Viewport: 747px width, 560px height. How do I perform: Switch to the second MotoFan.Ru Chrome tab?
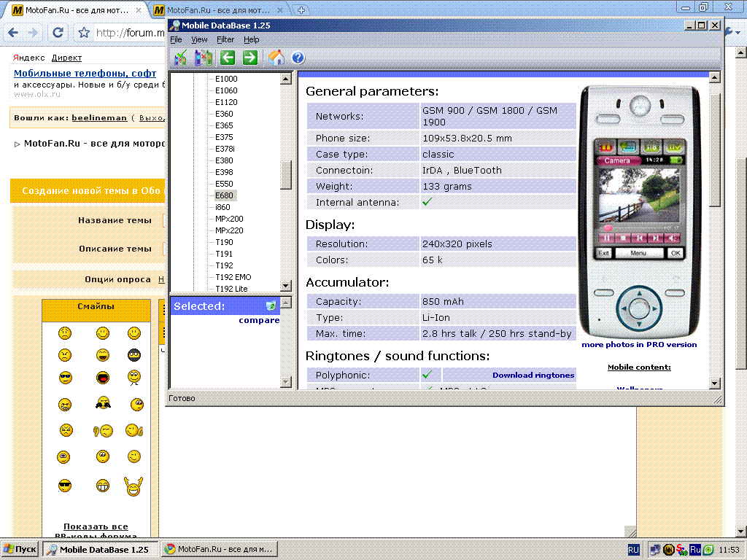pos(219,10)
